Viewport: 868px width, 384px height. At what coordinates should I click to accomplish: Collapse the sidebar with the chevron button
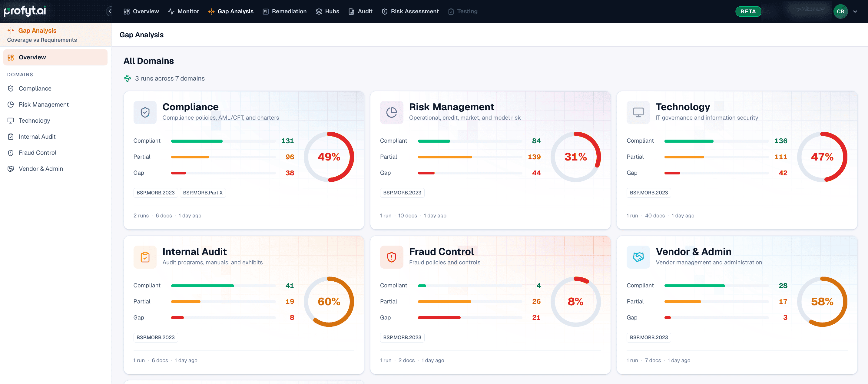[110, 11]
